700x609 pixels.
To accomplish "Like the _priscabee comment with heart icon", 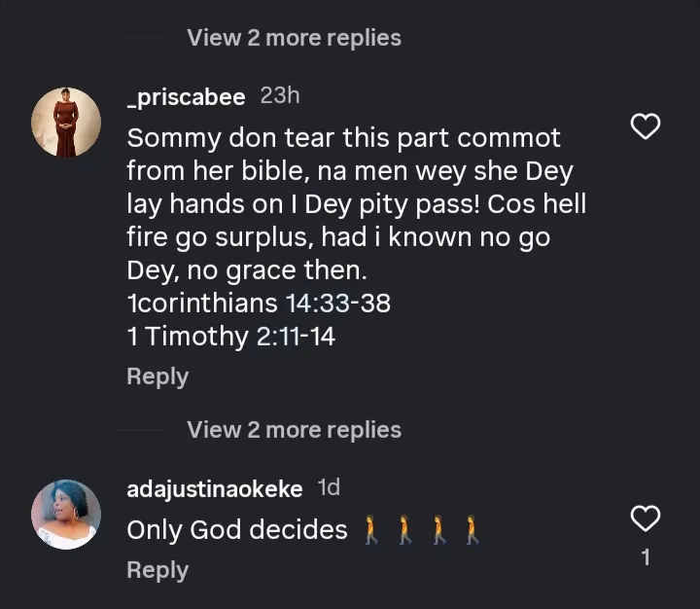I will tap(646, 126).
